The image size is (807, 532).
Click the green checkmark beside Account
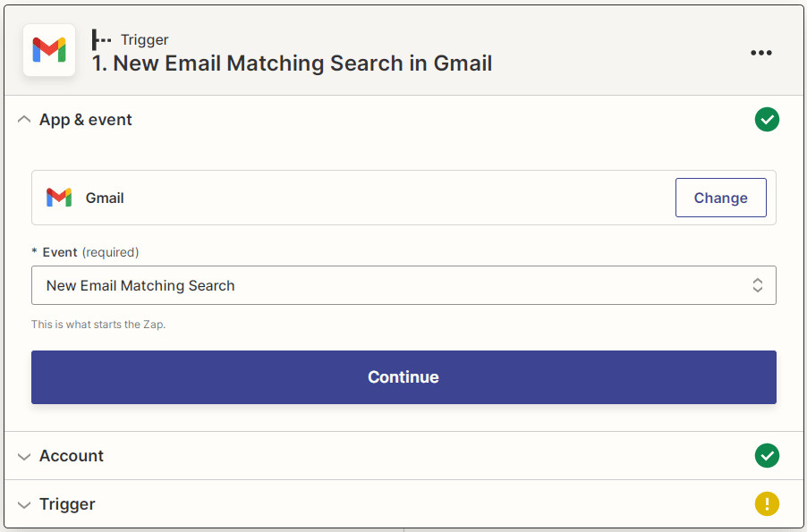click(x=767, y=456)
